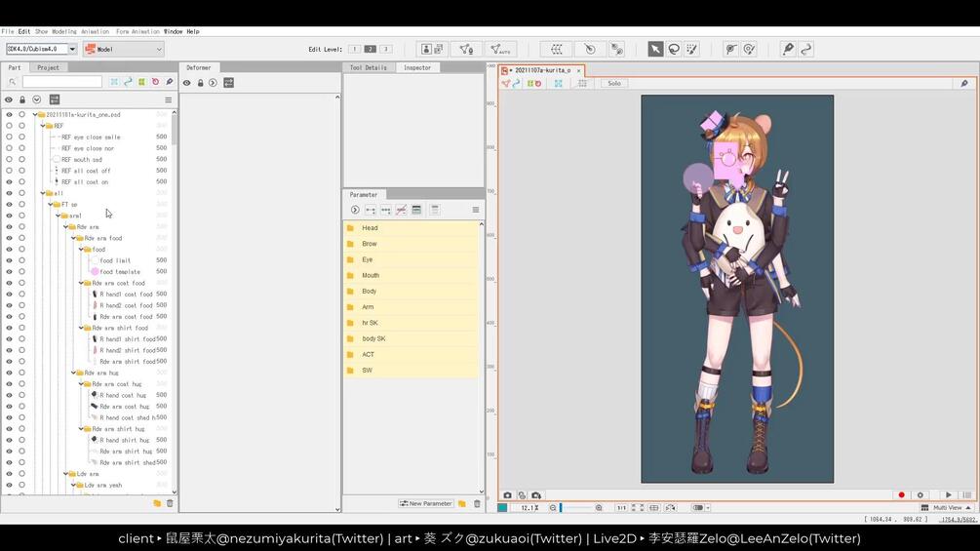980x551 pixels.
Task: Open the File menu
Action: [x=8, y=31]
